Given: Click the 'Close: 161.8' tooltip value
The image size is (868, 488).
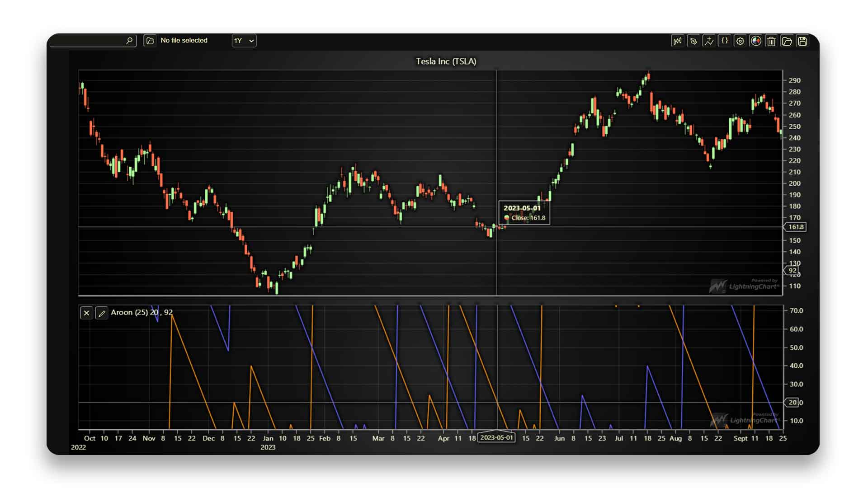Looking at the screenshot, I should click(x=528, y=218).
